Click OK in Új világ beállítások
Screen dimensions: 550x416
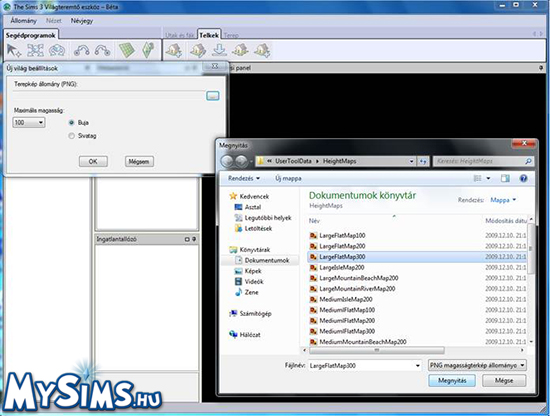pyautogui.click(x=93, y=161)
